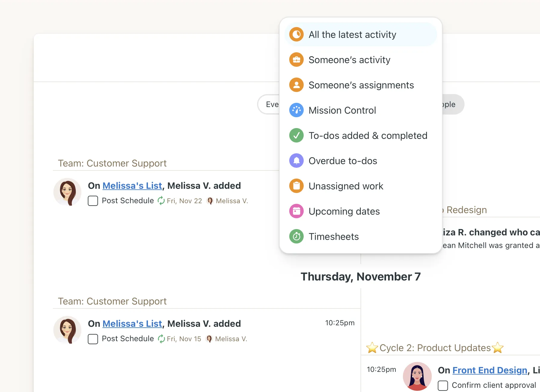Viewport: 540px width, 392px height.
Task: Check the Nov 15 Post Schedule to-do box
Action: pyautogui.click(x=93, y=339)
